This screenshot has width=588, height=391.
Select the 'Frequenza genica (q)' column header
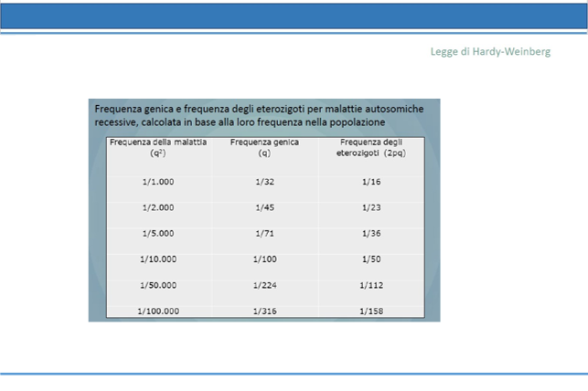[264, 148]
